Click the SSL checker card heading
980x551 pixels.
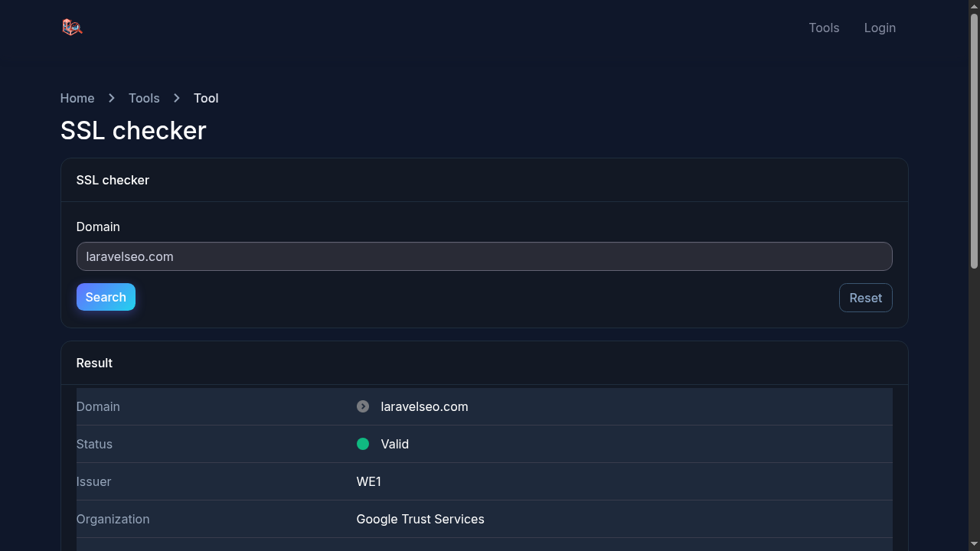pyautogui.click(x=113, y=180)
